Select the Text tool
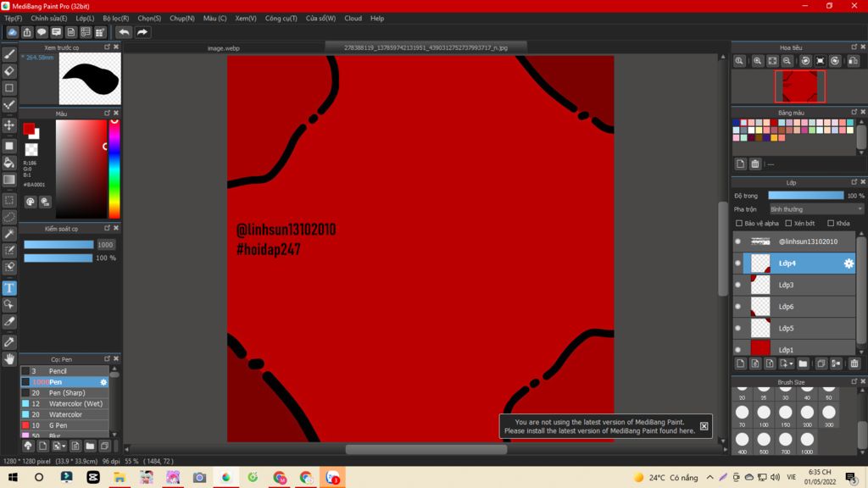Image resolution: width=868 pixels, height=488 pixels. [9, 288]
